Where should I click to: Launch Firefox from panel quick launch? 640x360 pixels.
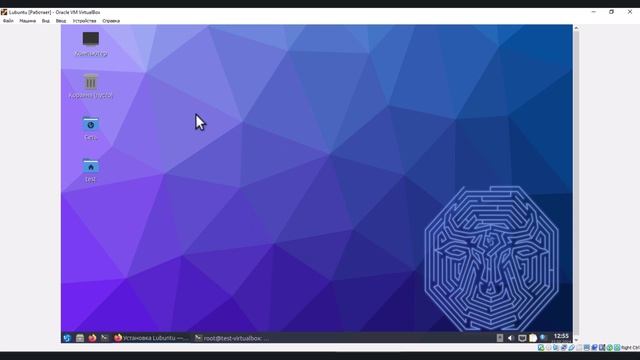click(x=92, y=338)
